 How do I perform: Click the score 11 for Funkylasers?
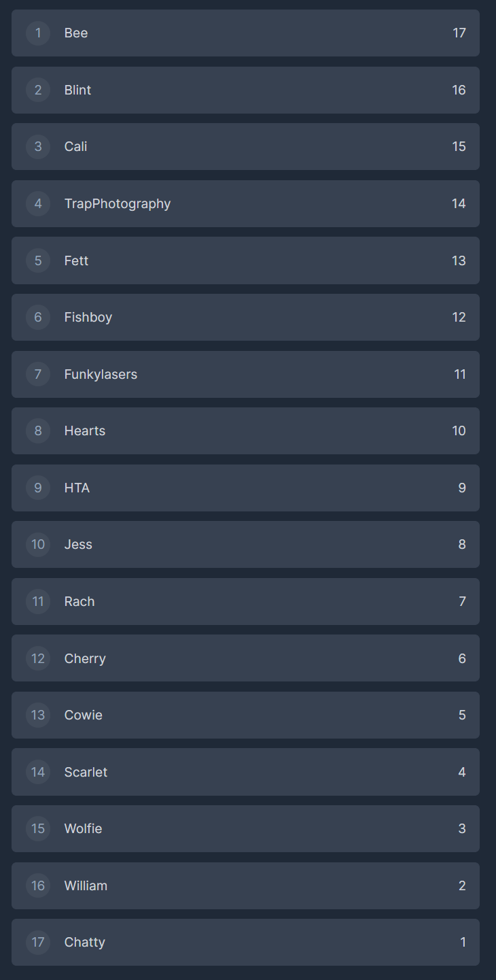(x=459, y=374)
